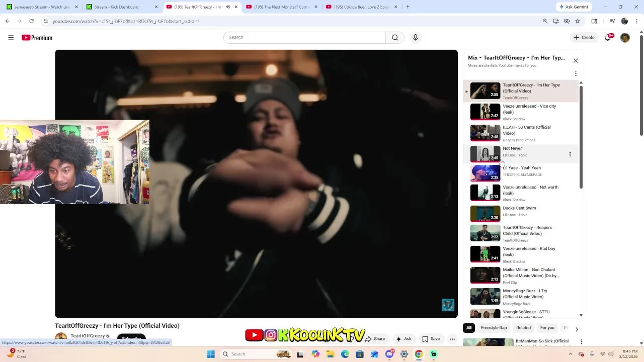This screenshot has height=362, width=644.
Task: Play Lil Yase - Yeah Yeah from playlist
Action: pyautogui.click(x=521, y=173)
